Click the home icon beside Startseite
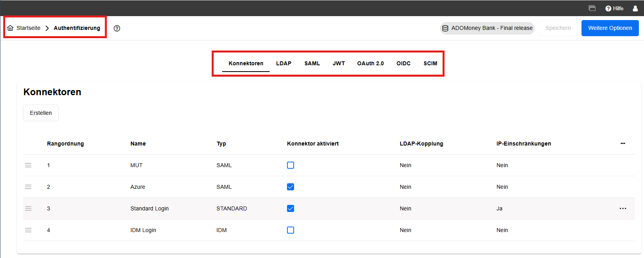Viewport: 644px width, 258px height. click(10, 28)
